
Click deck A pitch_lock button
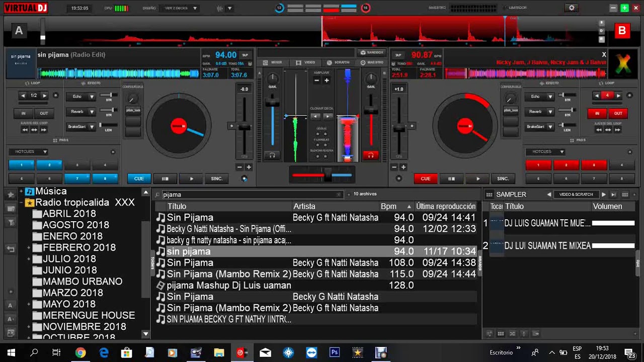point(133,110)
